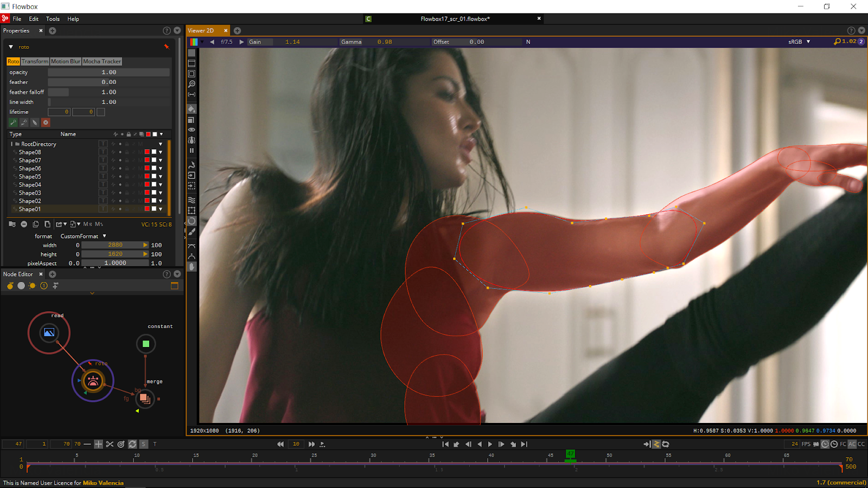Toggle the T transform box for Shape01

pos(103,209)
